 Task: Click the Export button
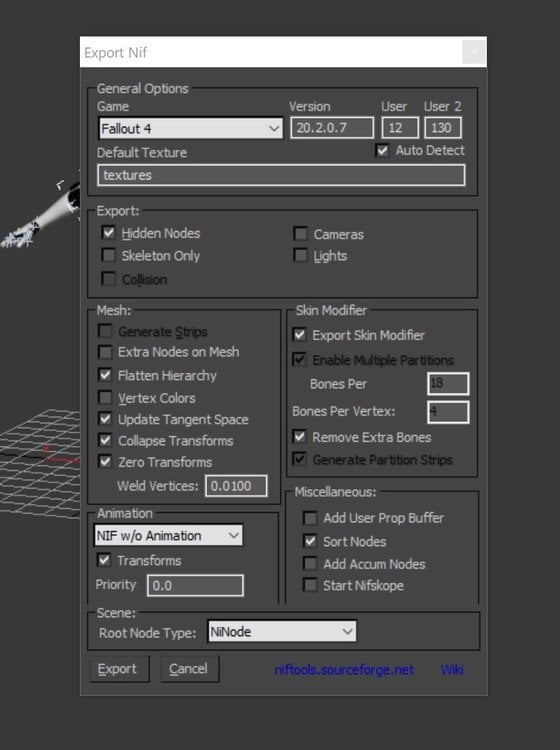(x=119, y=669)
